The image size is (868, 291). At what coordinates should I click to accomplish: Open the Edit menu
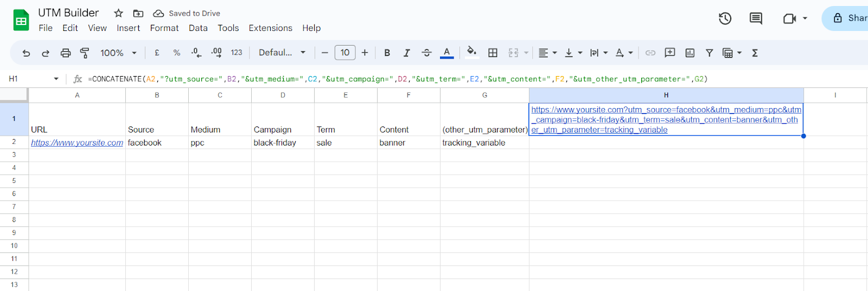[70, 28]
